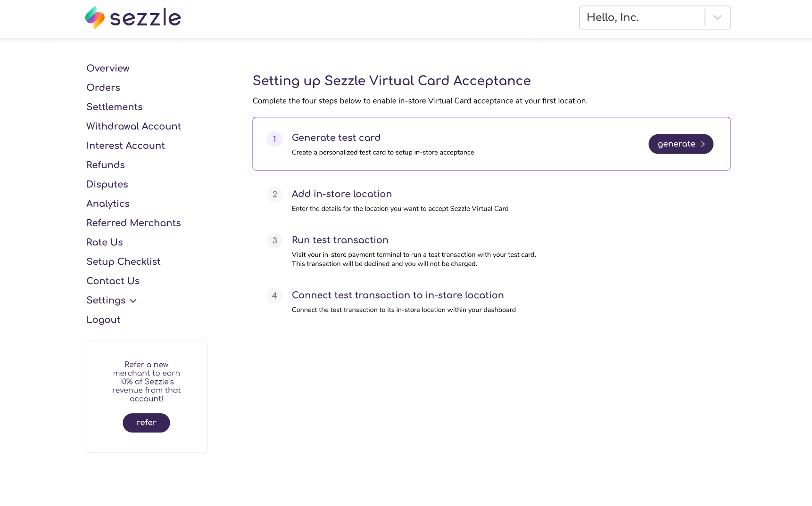Click step circle 1 next to Generate test card

274,139
